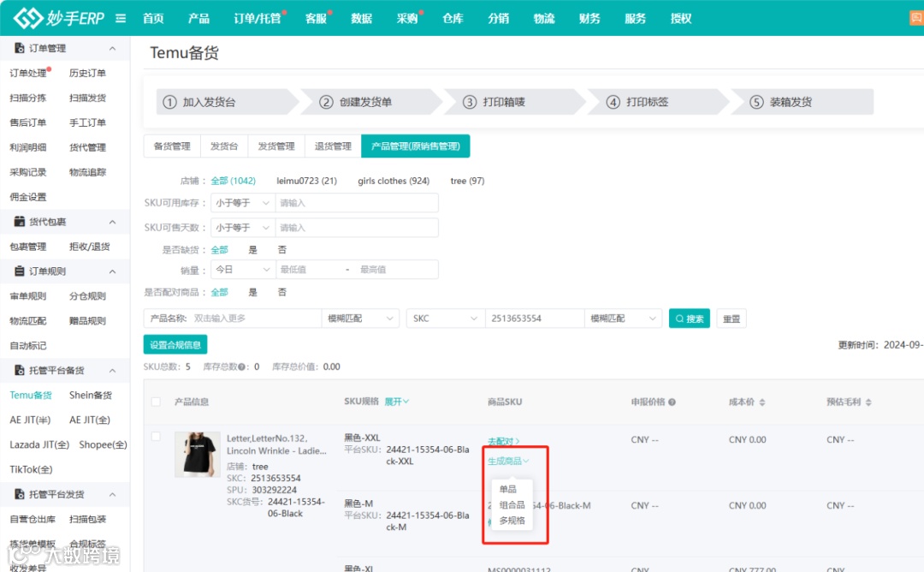This screenshot has height=572, width=924.
Task: Open 订单/托管 in top navigation
Action: 258,18
